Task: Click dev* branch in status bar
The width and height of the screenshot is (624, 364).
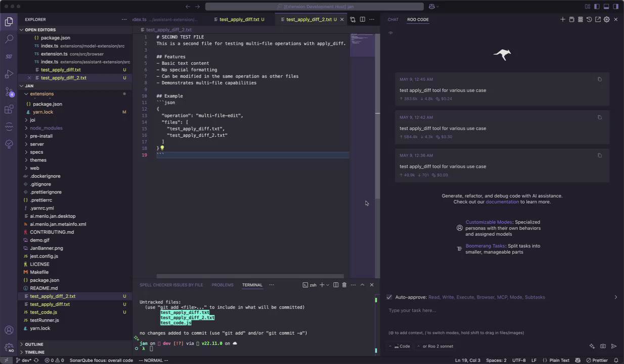Action: tap(23, 360)
